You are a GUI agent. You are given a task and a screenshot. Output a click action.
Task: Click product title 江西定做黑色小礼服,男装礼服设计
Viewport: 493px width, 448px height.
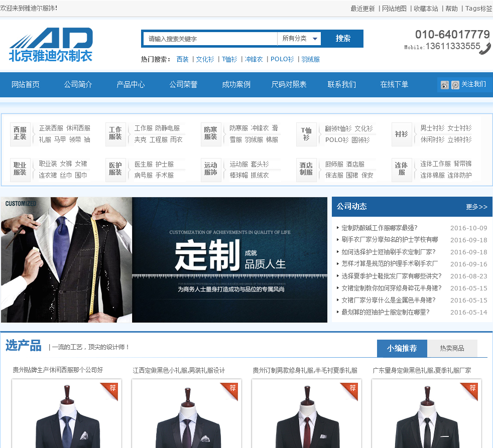[x=179, y=371]
